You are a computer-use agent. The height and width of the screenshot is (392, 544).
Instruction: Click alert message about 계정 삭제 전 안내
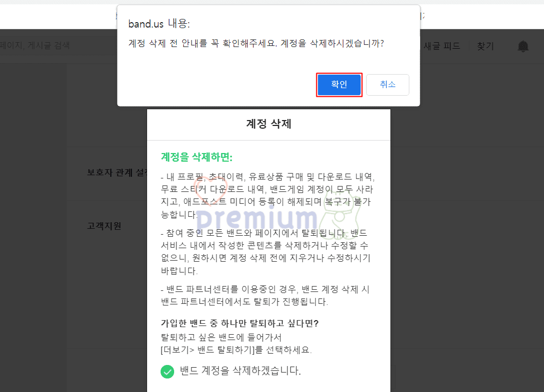256,43
